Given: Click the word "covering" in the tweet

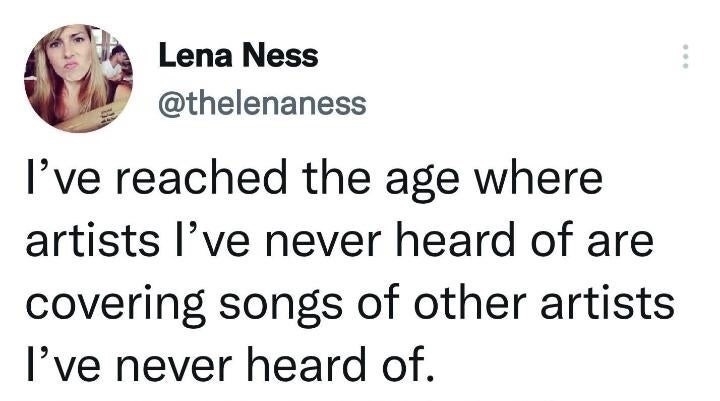Looking at the screenshot, I should [116, 306].
